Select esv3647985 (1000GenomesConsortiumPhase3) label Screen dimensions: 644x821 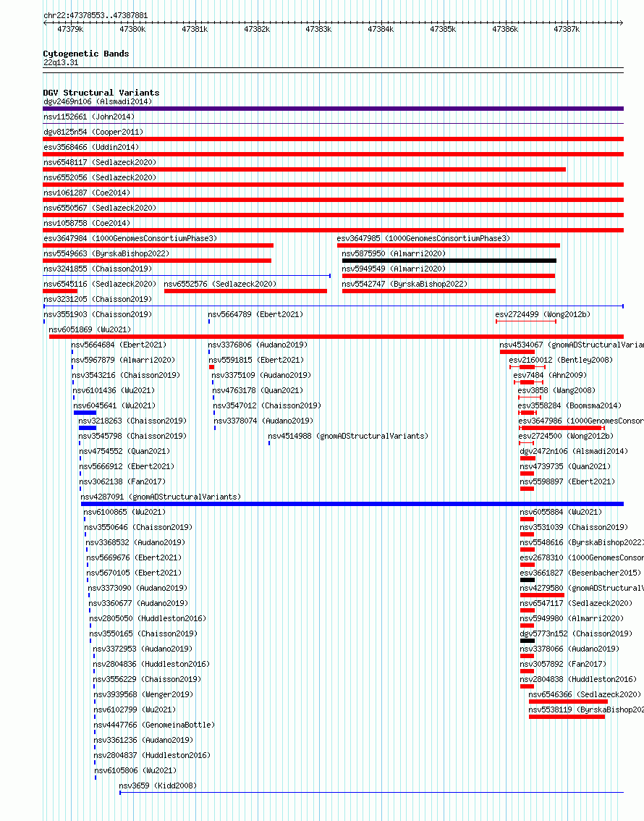pyautogui.click(x=424, y=238)
